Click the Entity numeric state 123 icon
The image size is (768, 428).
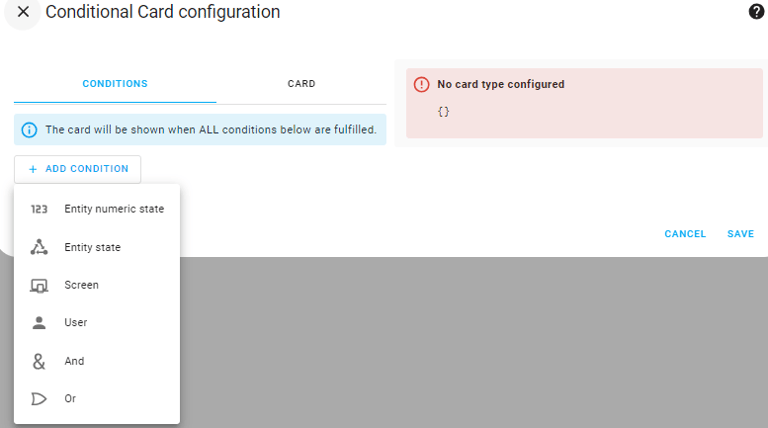tap(39, 209)
